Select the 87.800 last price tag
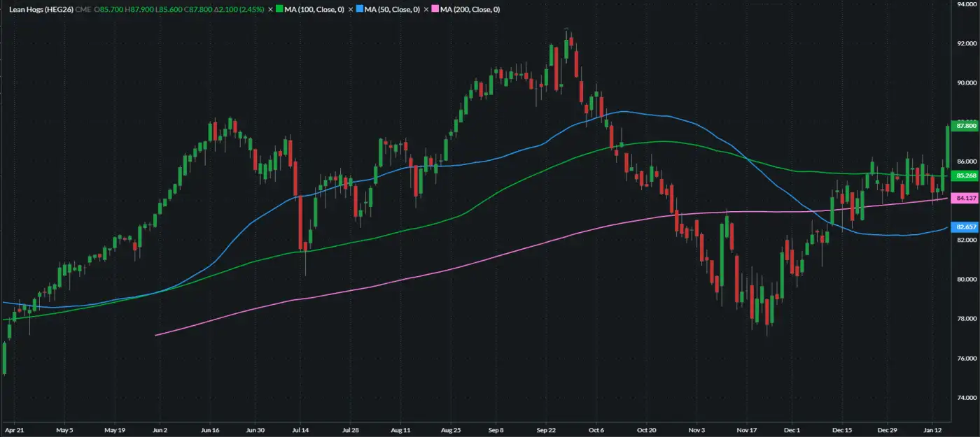The height and width of the screenshot is (437, 980). (966, 126)
